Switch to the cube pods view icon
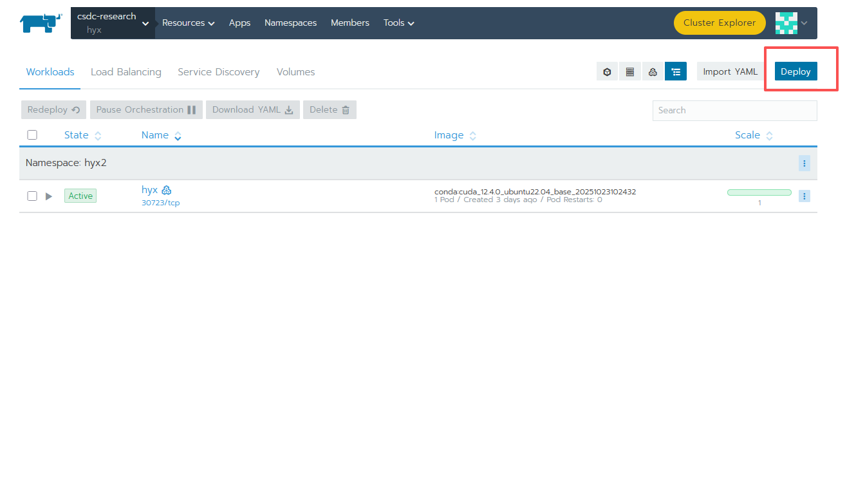 click(x=607, y=71)
